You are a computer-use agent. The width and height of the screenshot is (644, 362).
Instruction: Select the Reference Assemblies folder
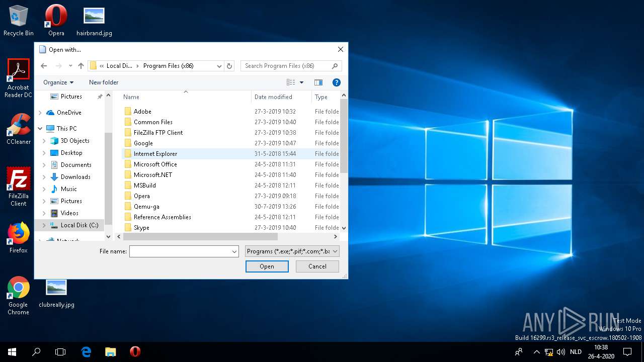tap(231, 217)
